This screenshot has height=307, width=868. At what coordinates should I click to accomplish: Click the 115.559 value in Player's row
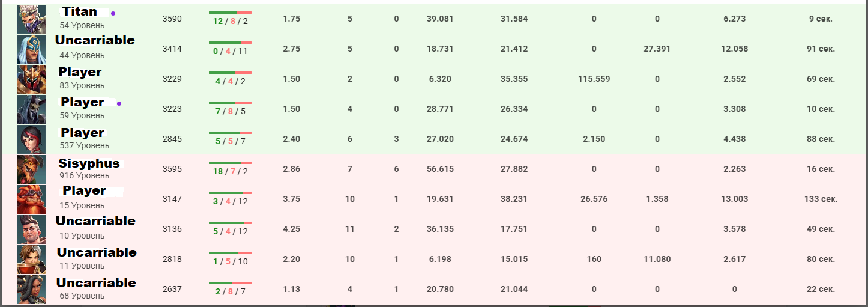tap(594, 79)
